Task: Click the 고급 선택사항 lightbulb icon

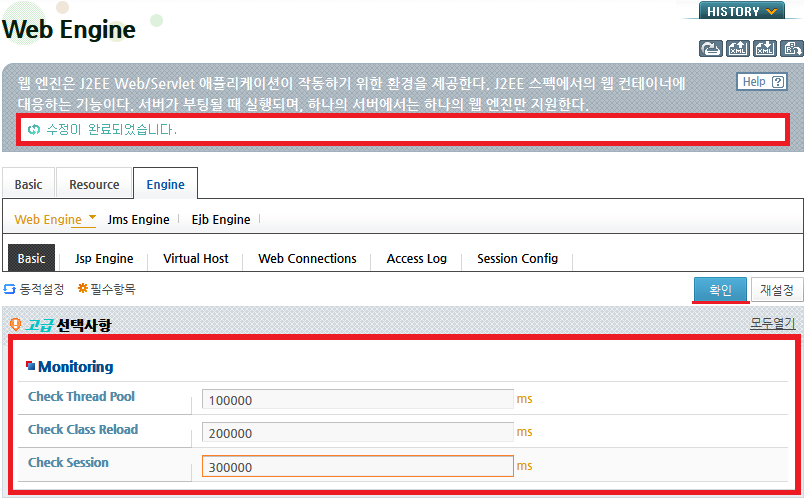Action: [15, 324]
